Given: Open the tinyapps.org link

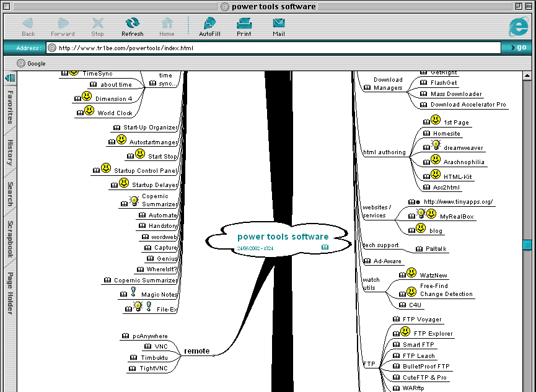Looking at the screenshot, I should (x=459, y=202).
